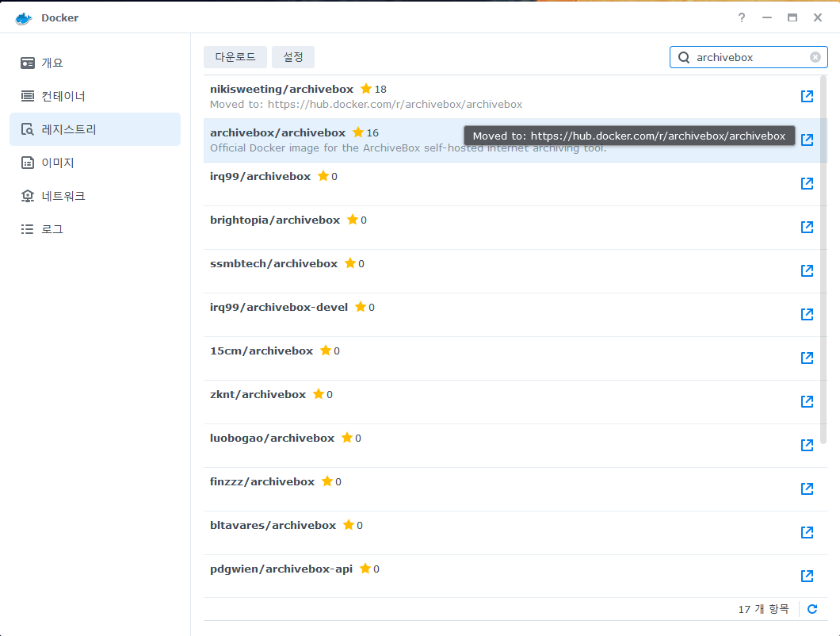Open external link for pdgwien/archivebox-api
This screenshot has width=840, height=636.
[x=807, y=576]
